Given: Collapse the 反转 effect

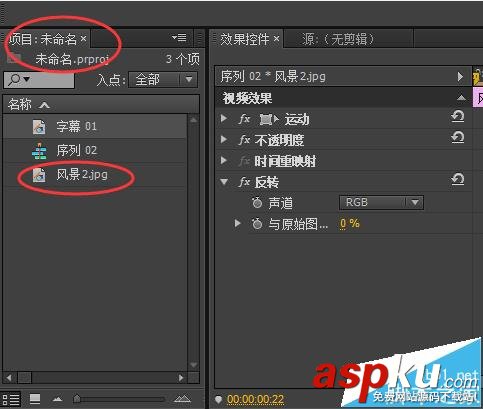Looking at the screenshot, I should click(x=224, y=182).
